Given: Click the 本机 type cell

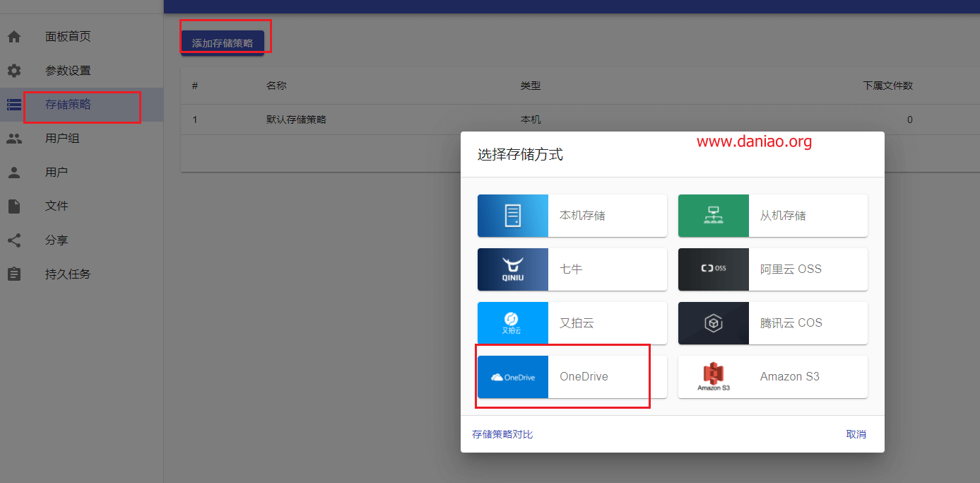Looking at the screenshot, I should coord(531,120).
